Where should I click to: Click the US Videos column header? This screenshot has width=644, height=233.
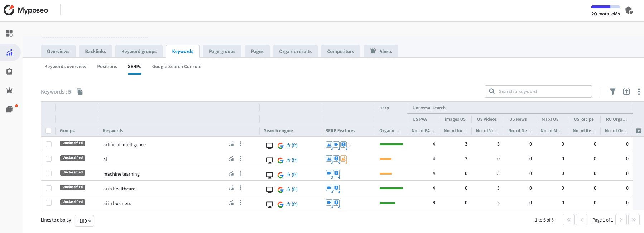click(x=487, y=119)
